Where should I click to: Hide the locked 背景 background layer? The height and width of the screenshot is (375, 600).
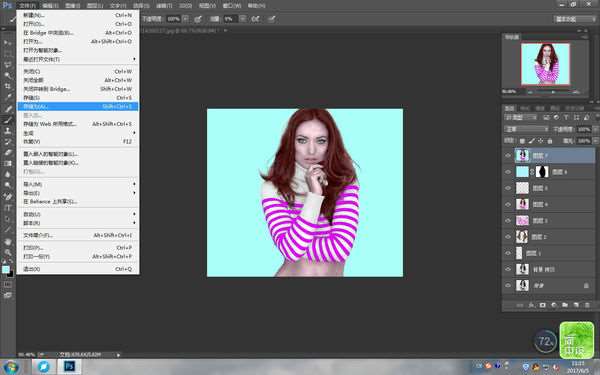(508, 285)
